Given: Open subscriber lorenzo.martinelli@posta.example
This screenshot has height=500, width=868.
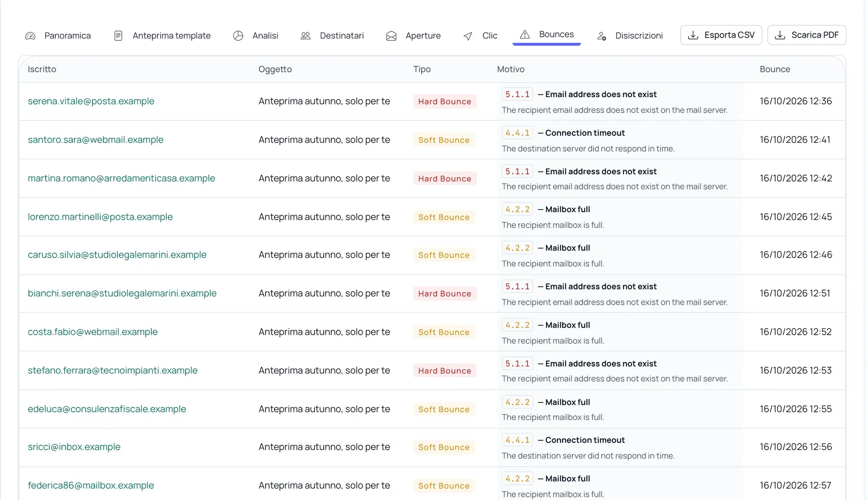Looking at the screenshot, I should coord(100,217).
